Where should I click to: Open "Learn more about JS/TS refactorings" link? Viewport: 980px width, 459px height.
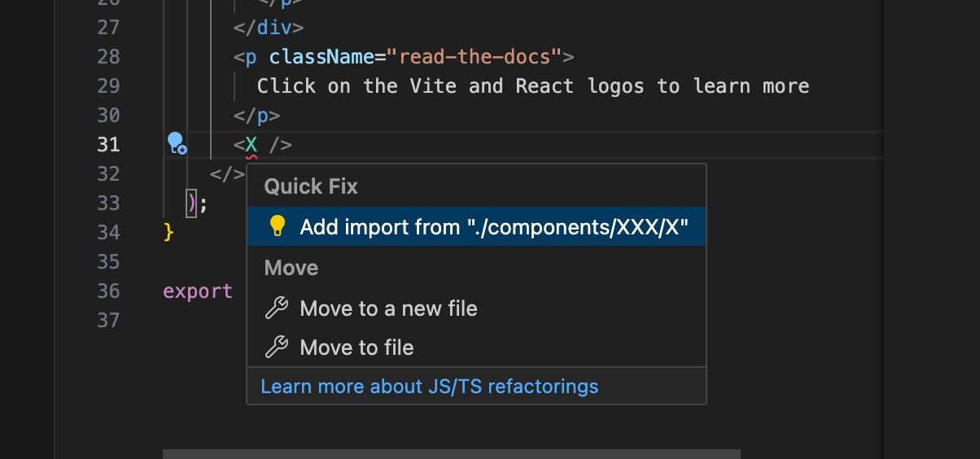coord(429,387)
